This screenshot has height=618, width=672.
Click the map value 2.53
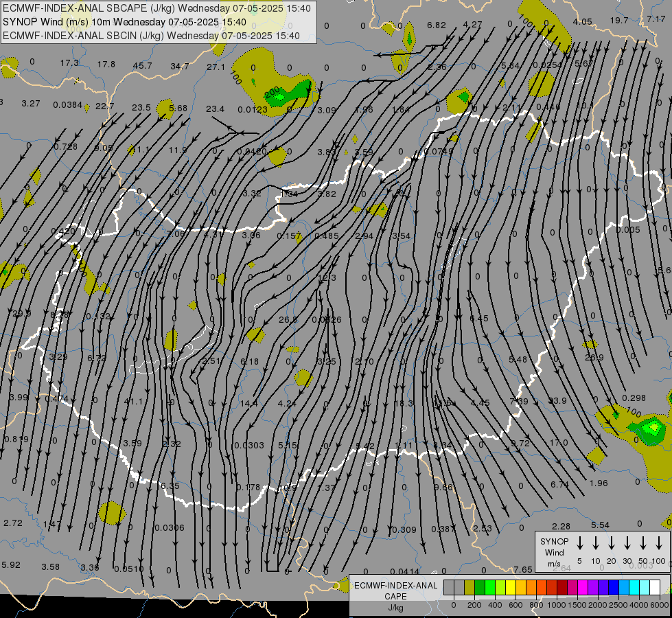pos(483,528)
